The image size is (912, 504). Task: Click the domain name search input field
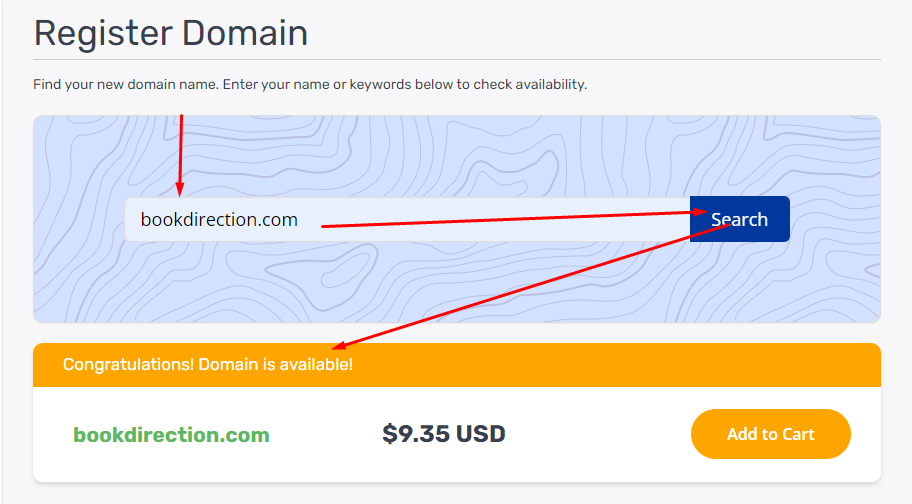pyautogui.click(x=400, y=220)
